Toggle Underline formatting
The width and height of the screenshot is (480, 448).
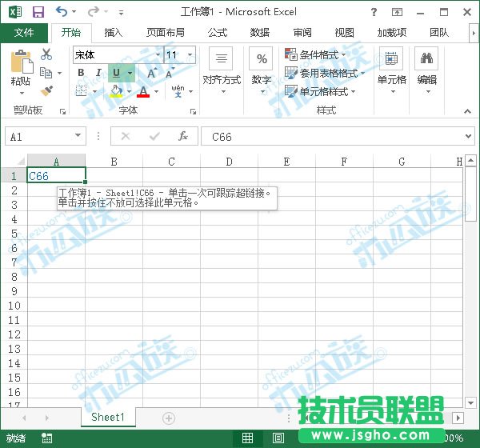point(116,73)
